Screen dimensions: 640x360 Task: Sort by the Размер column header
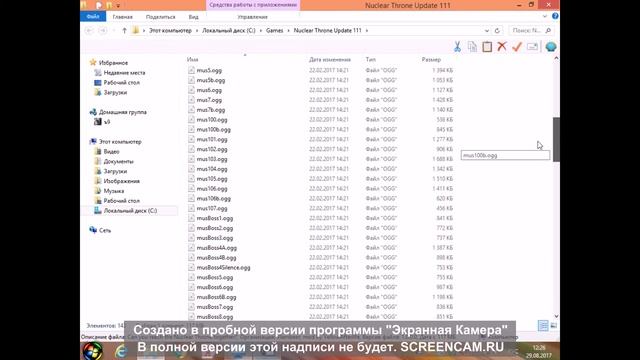(431, 60)
